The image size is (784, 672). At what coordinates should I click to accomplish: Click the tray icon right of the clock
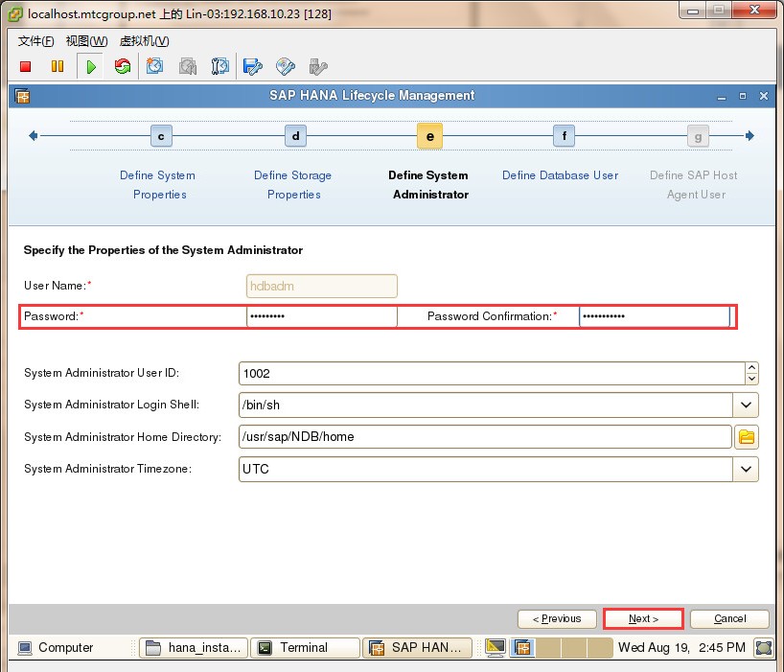[x=764, y=647]
